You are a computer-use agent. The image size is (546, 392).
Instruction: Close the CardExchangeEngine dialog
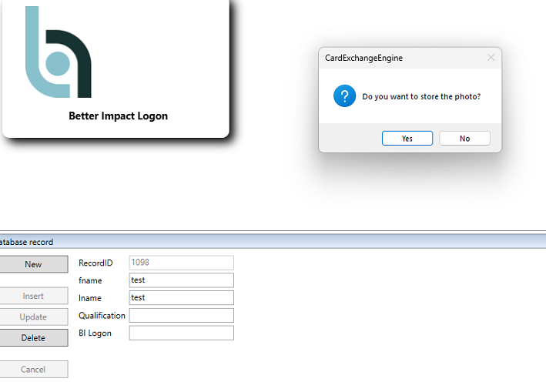click(x=491, y=58)
